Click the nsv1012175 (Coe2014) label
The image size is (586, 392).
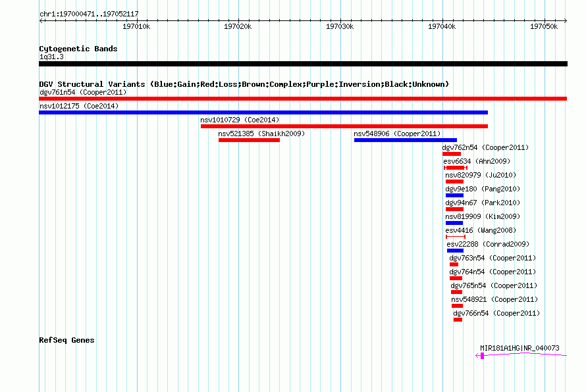pyautogui.click(x=79, y=106)
